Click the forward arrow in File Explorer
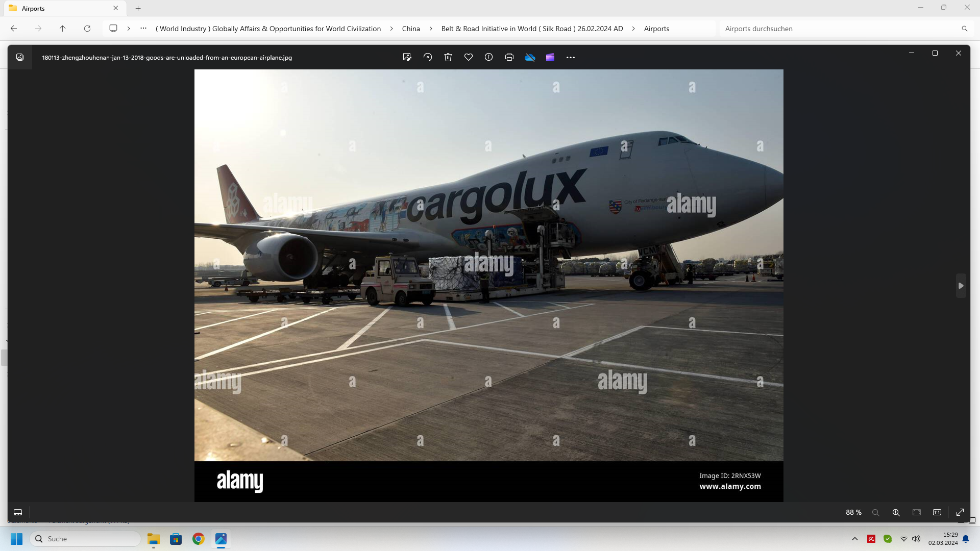The width and height of the screenshot is (980, 551). [38, 29]
